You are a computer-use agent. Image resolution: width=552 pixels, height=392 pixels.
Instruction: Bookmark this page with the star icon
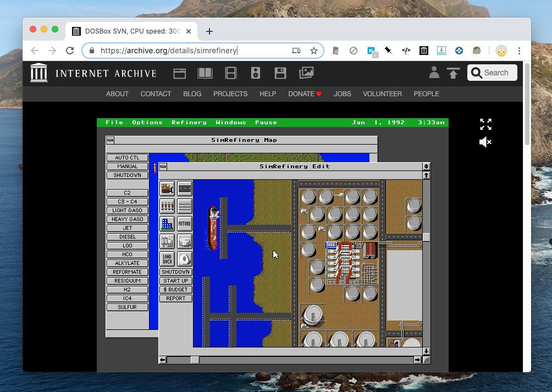coord(314,51)
